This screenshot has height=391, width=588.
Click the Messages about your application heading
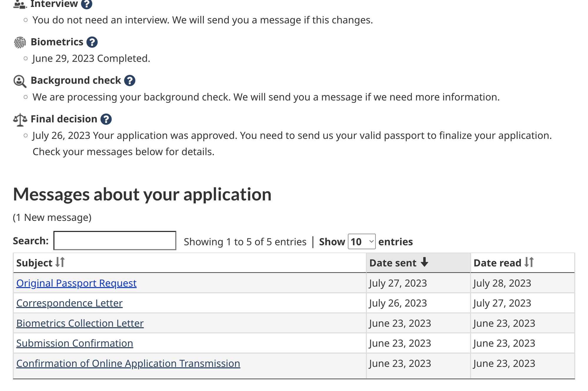coord(142,194)
